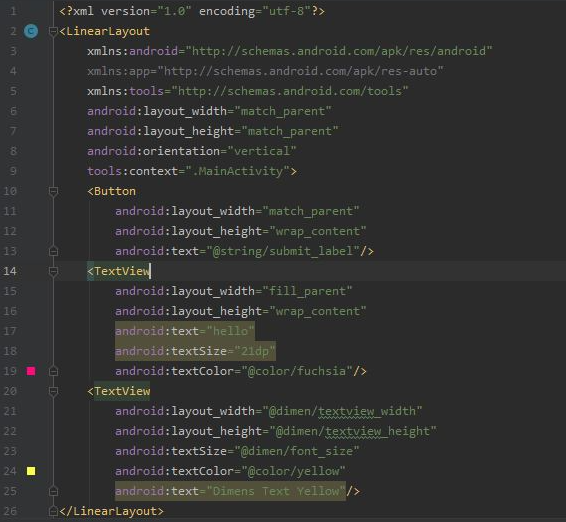Click "match_parent" value on line 7
This screenshot has width=566, height=522.
pyautogui.click(x=290, y=131)
